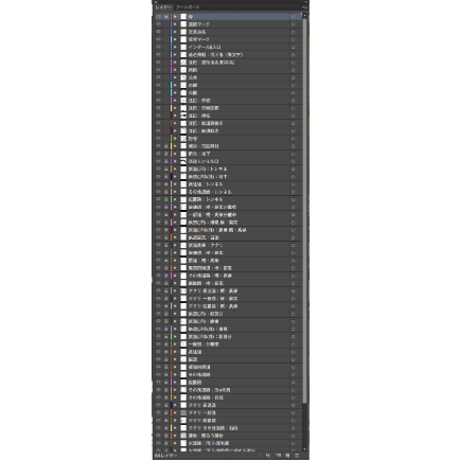
Task: Expand the インター出入口 layer
Action: click(x=175, y=47)
